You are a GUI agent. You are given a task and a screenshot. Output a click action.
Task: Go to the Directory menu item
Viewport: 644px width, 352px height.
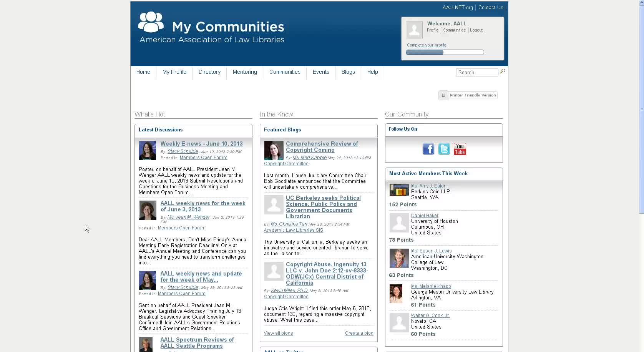click(209, 72)
